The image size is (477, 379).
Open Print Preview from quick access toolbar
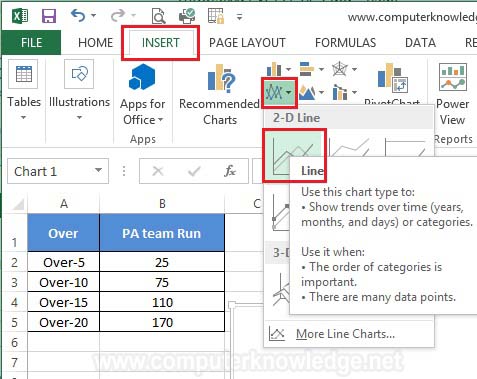[x=158, y=16]
